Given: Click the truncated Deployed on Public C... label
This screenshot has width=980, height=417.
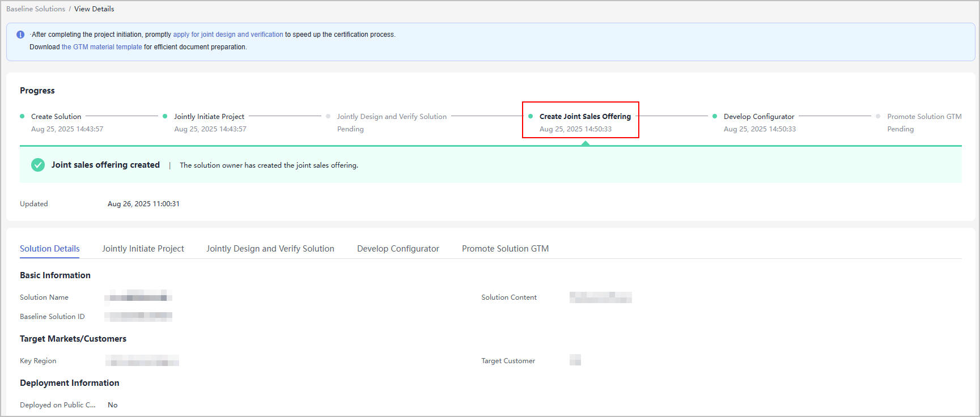Looking at the screenshot, I should (57, 405).
